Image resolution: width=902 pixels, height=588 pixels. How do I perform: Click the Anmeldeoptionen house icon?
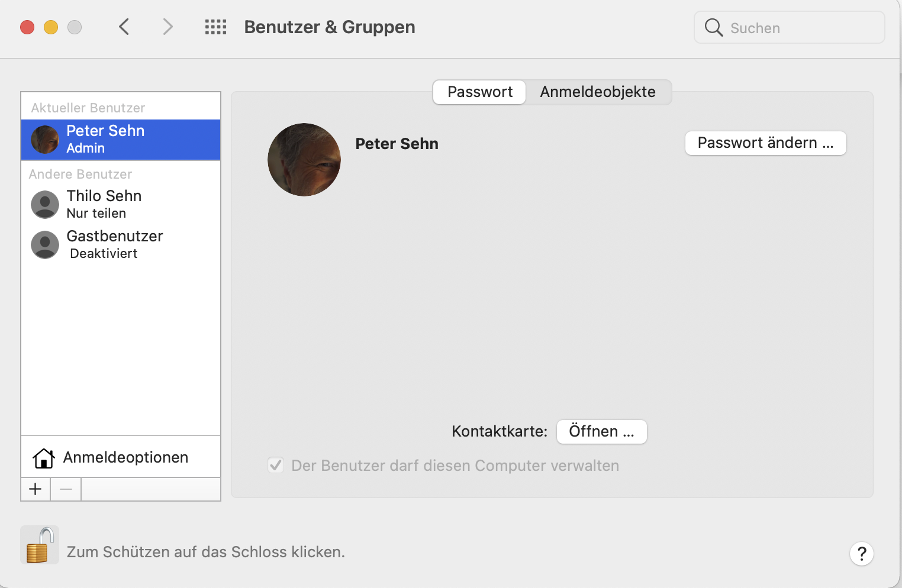pyautogui.click(x=44, y=458)
